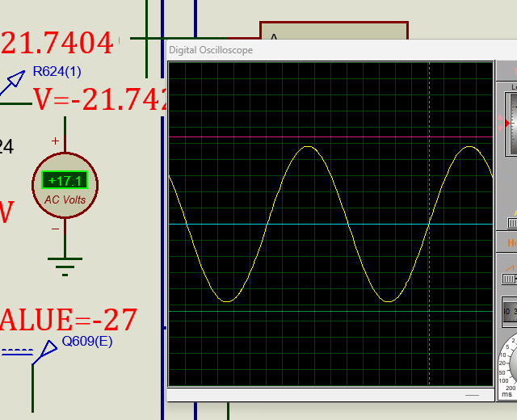517x420 pixels.
Task: Click the V=-21.742 probe reading
Action: pos(99,99)
